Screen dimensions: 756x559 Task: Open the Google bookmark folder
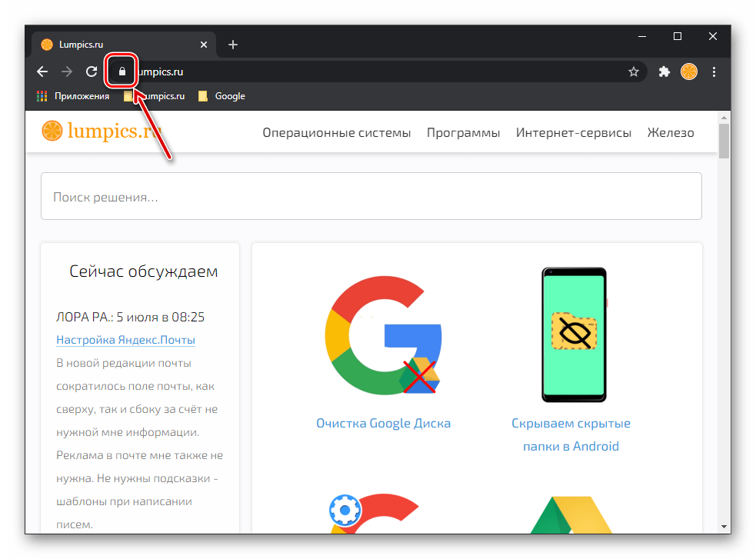point(221,96)
